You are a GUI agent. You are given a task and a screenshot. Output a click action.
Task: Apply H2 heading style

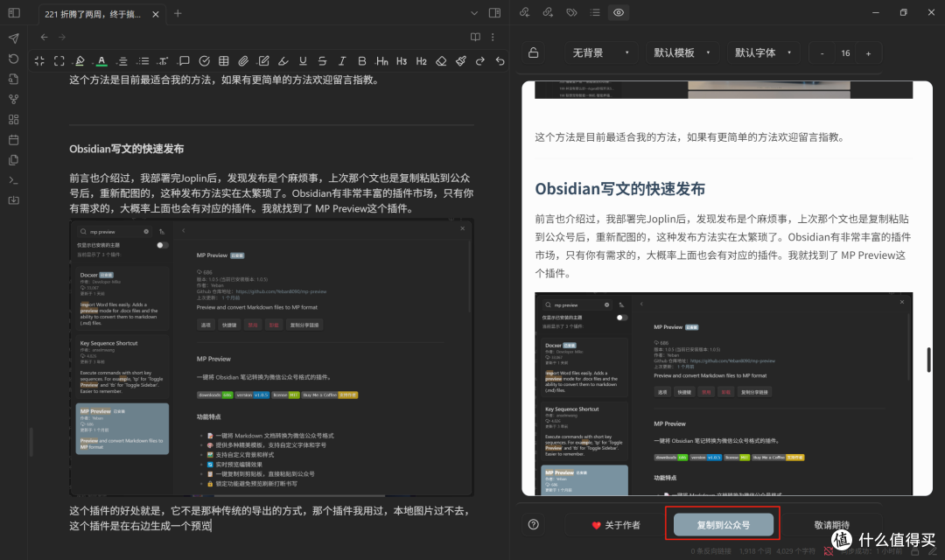421,61
